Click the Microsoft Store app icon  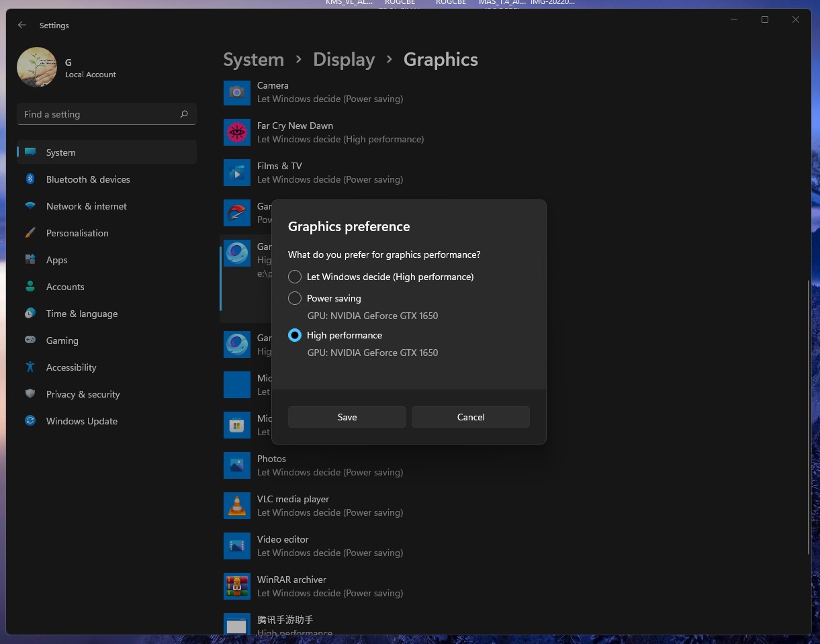point(236,425)
